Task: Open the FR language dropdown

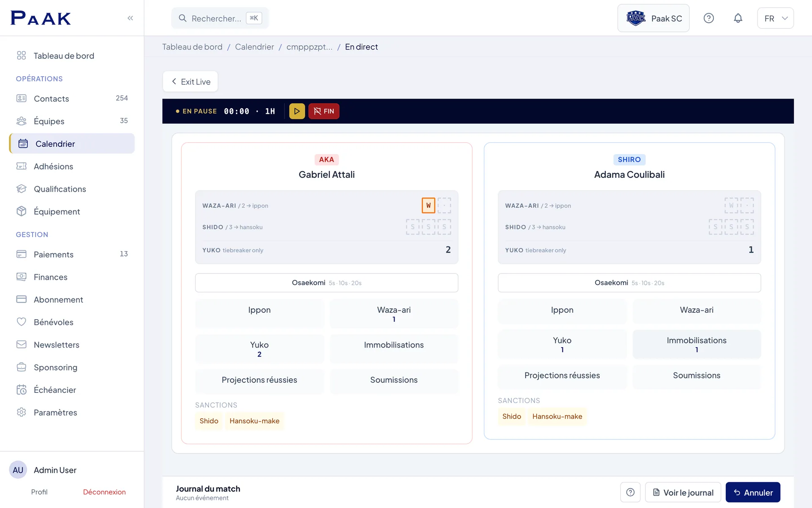Action: pyautogui.click(x=775, y=18)
